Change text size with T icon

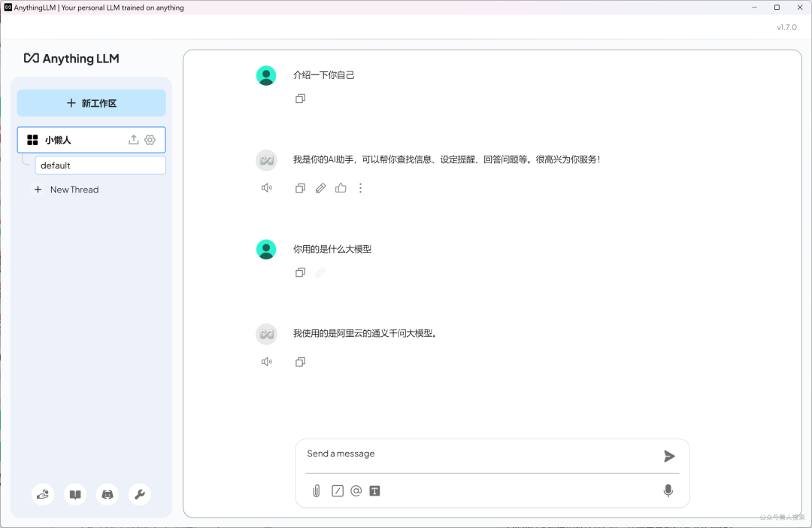coord(375,490)
